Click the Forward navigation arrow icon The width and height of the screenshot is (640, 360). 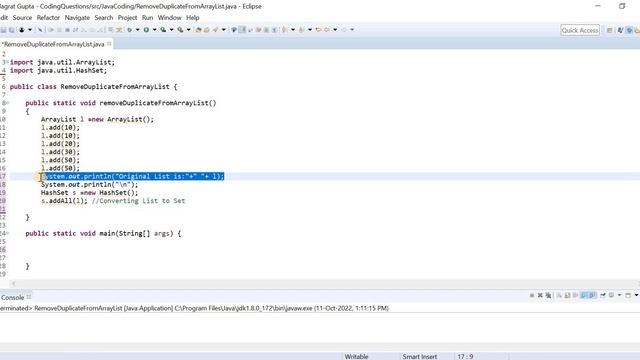(344, 30)
